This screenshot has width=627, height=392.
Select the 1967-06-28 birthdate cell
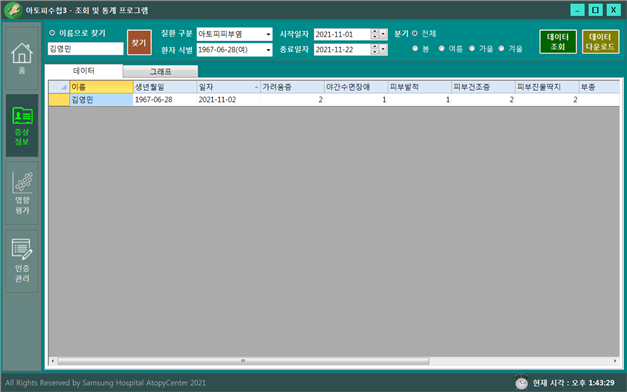pyautogui.click(x=165, y=100)
